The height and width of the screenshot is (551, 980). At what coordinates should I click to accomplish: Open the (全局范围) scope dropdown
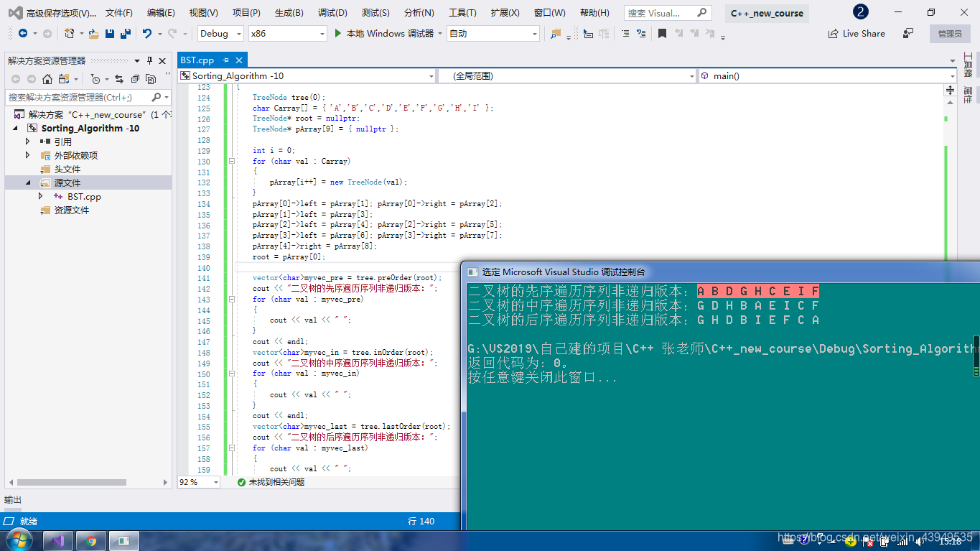[566, 75]
